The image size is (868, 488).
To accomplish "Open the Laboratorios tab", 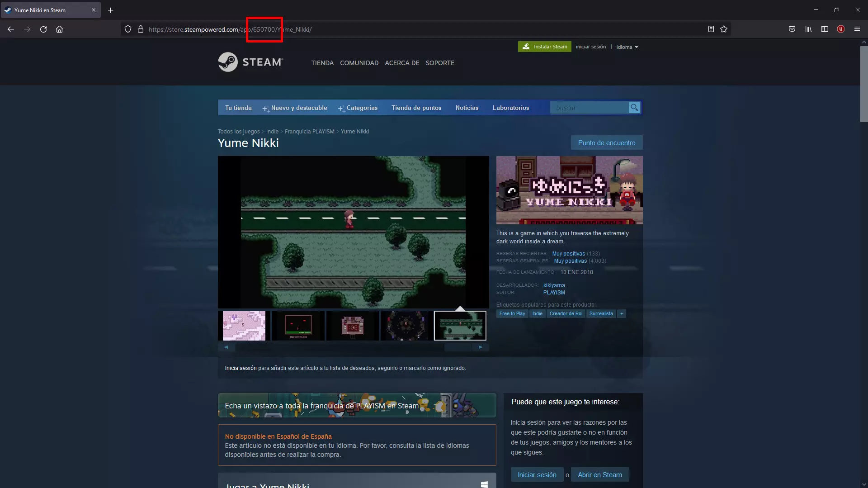I will 511,108.
